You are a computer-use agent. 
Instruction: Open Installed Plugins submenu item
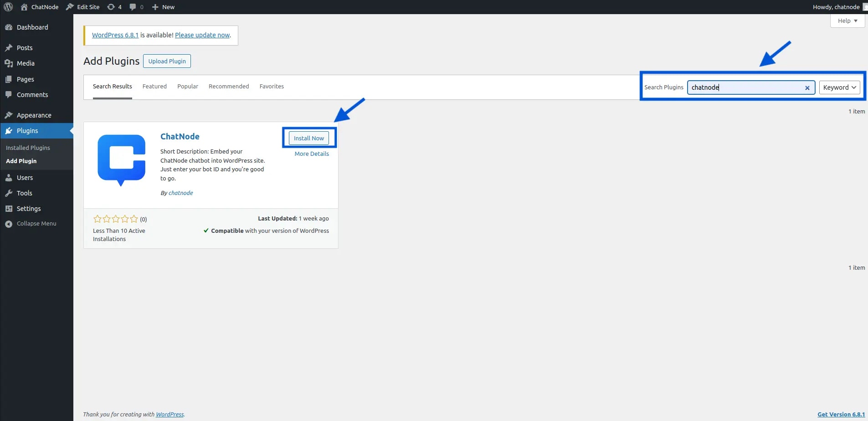28,148
